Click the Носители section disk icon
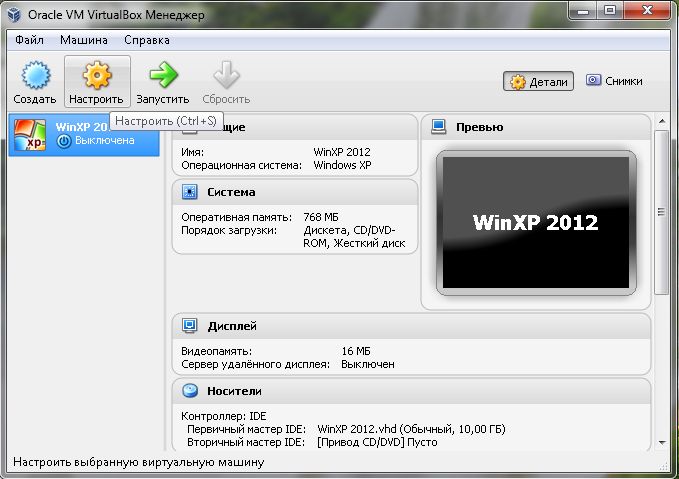The height and width of the screenshot is (479, 679). point(190,391)
